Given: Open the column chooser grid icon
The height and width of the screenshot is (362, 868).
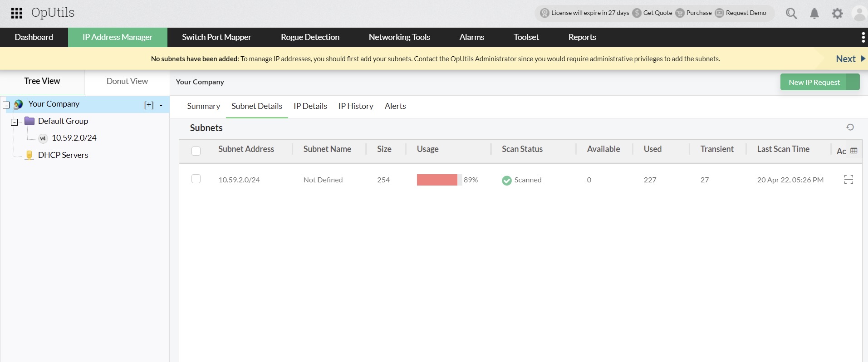Looking at the screenshot, I should tap(853, 151).
